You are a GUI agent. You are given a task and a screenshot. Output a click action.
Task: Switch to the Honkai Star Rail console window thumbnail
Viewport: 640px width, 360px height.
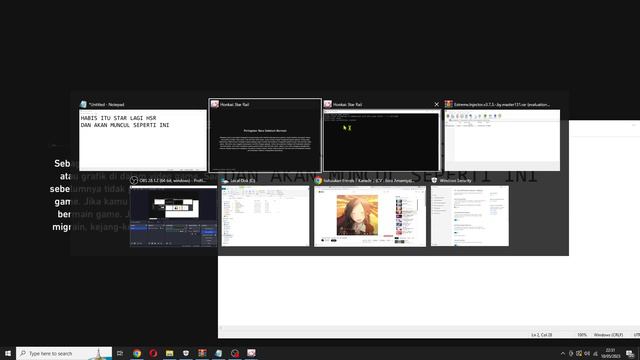[x=381, y=140]
